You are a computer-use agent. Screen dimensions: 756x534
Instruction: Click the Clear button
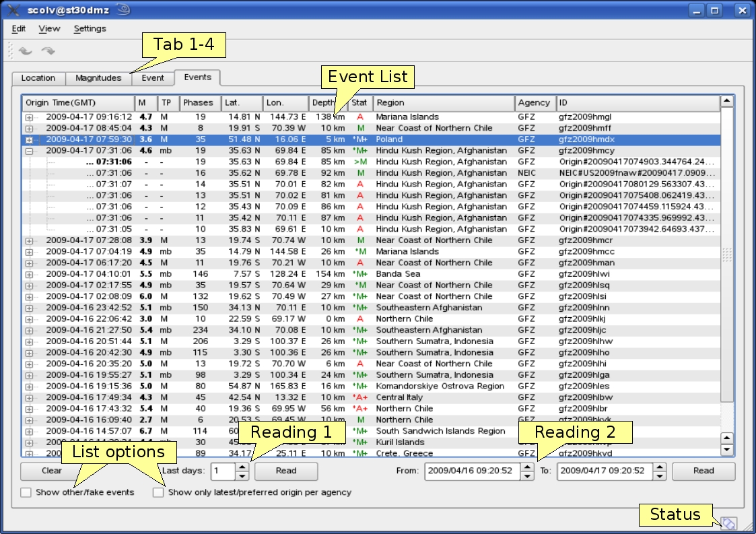[52, 471]
